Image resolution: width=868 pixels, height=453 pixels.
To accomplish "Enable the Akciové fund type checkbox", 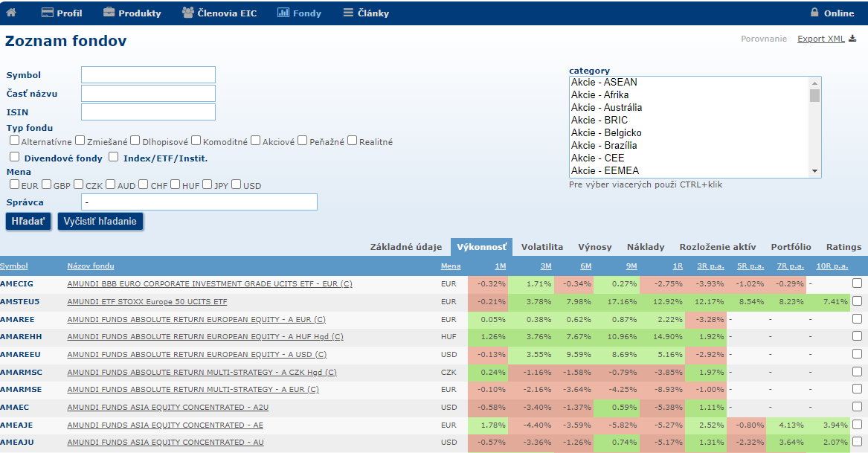I will pos(255,141).
